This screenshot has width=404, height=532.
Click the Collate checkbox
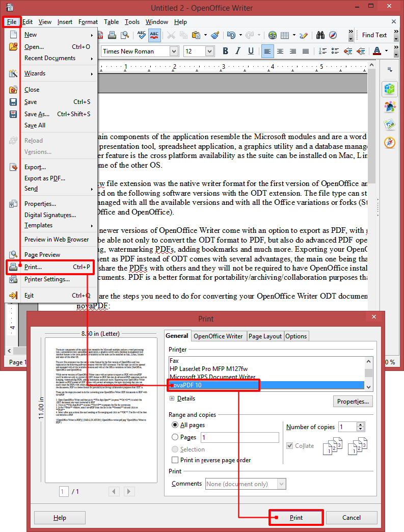click(290, 445)
